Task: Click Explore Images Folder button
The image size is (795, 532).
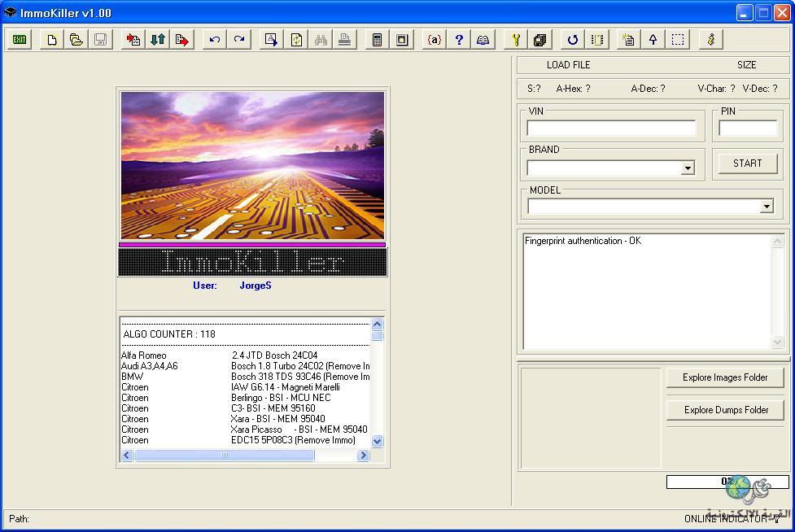Action: click(x=725, y=377)
